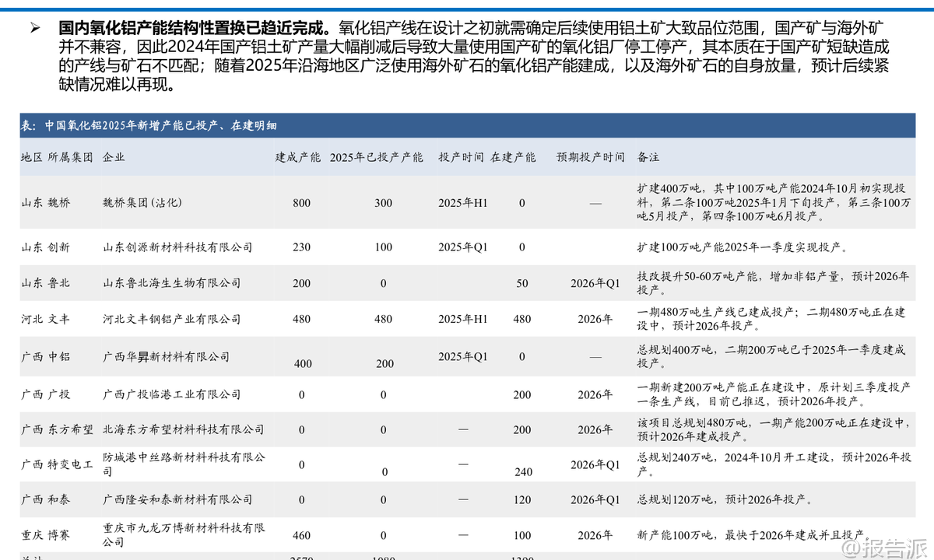Click the 北海东方希望材料科技有限公司 entry
This screenshot has height=560, width=934.
tap(183, 429)
